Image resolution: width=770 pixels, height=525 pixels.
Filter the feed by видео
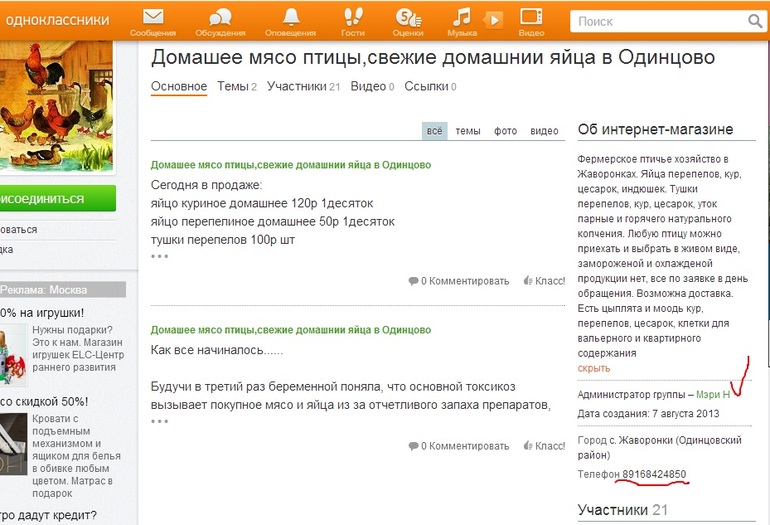click(x=544, y=131)
